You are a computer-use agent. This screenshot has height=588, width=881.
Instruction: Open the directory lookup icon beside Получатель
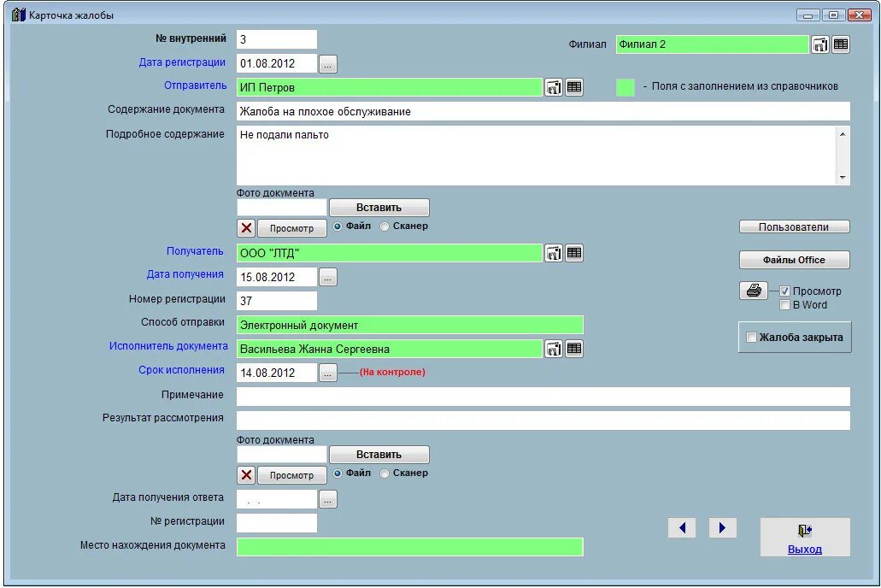coord(554,253)
